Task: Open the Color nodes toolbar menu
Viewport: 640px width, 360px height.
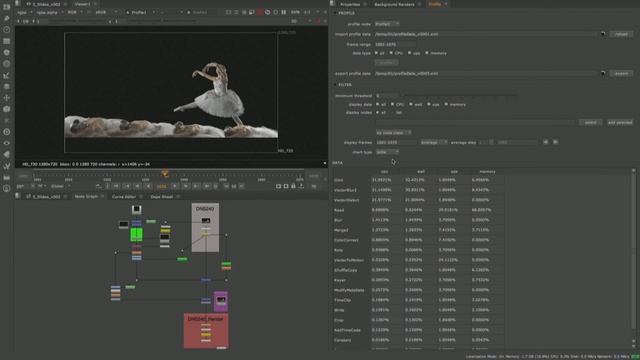Action: 7,53
